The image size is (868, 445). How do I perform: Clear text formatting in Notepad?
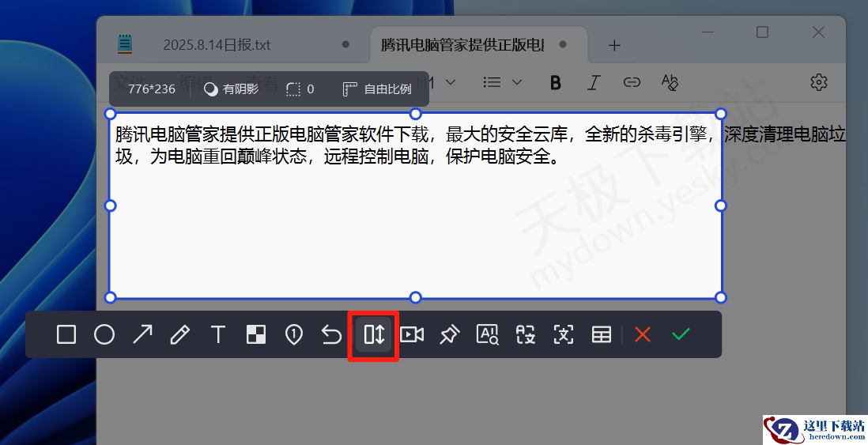(670, 82)
